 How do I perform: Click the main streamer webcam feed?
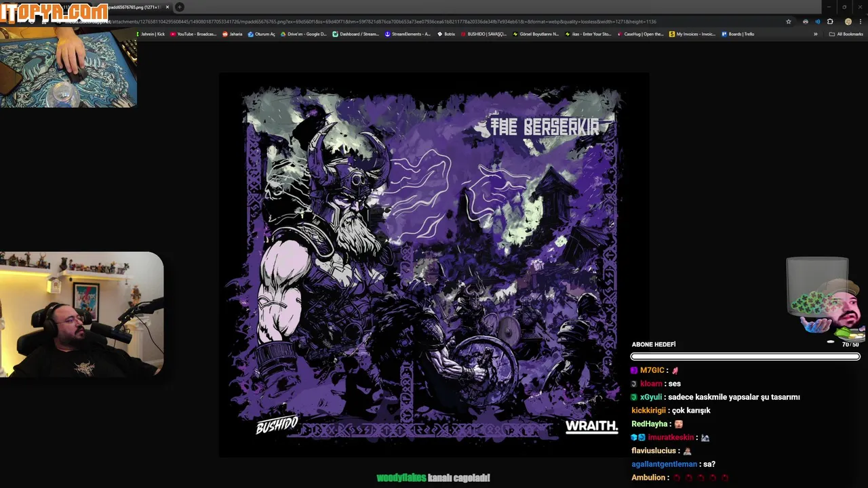coord(81,314)
